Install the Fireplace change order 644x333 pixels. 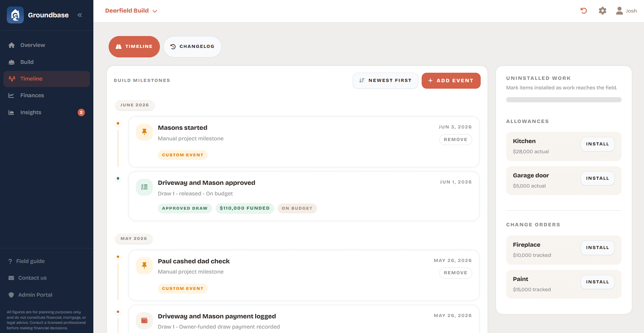click(x=597, y=248)
